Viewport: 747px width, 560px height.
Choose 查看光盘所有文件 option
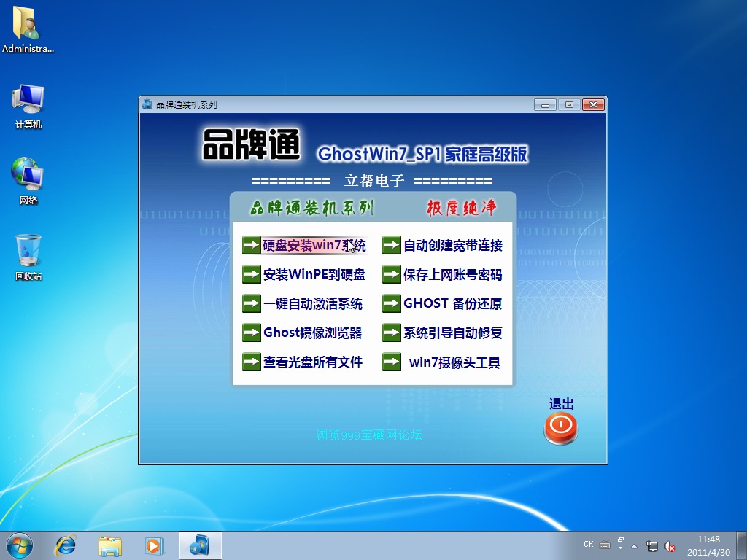point(312,362)
